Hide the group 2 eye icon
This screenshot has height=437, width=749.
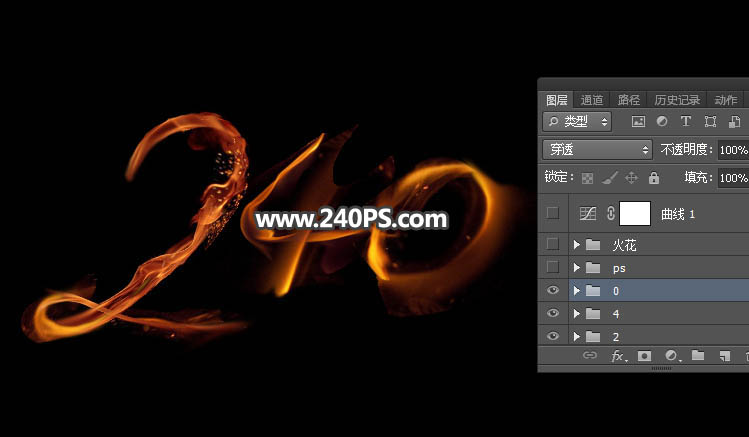point(553,336)
